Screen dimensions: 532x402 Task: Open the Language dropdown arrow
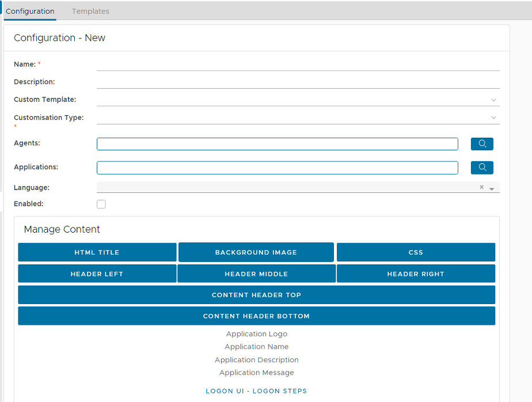[492, 188]
